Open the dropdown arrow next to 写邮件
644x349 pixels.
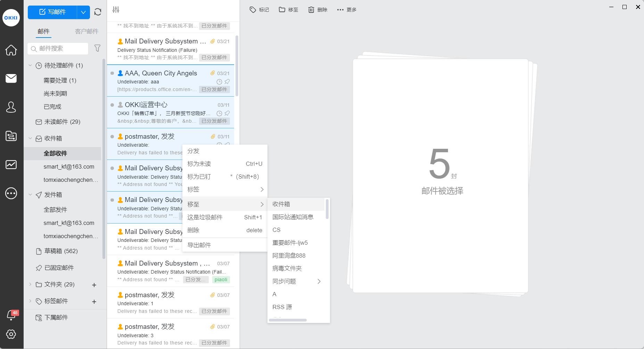pyautogui.click(x=83, y=12)
